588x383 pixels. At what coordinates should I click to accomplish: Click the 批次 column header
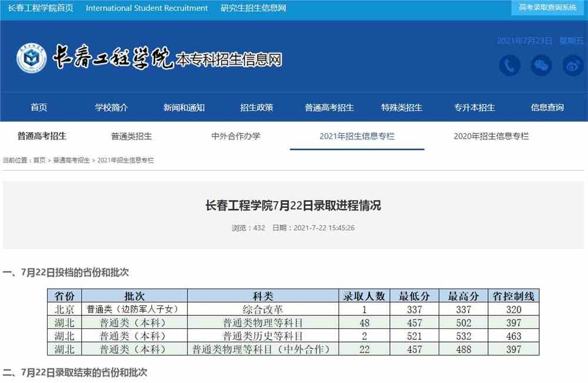134,296
